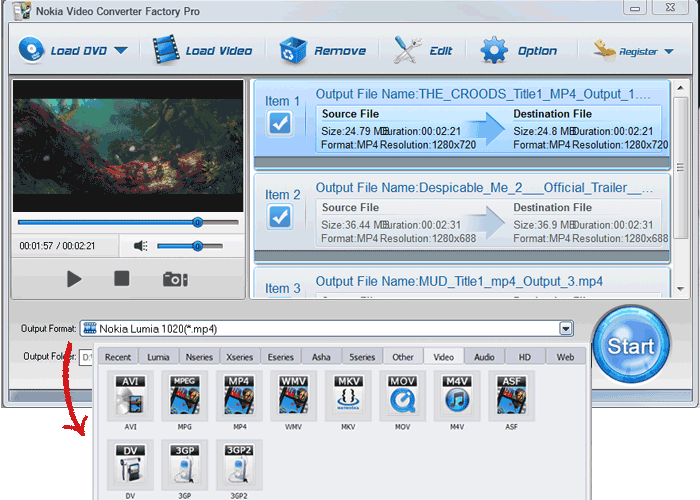The image size is (700, 500).
Task: Choose the MP4 format icon
Action: point(239,396)
